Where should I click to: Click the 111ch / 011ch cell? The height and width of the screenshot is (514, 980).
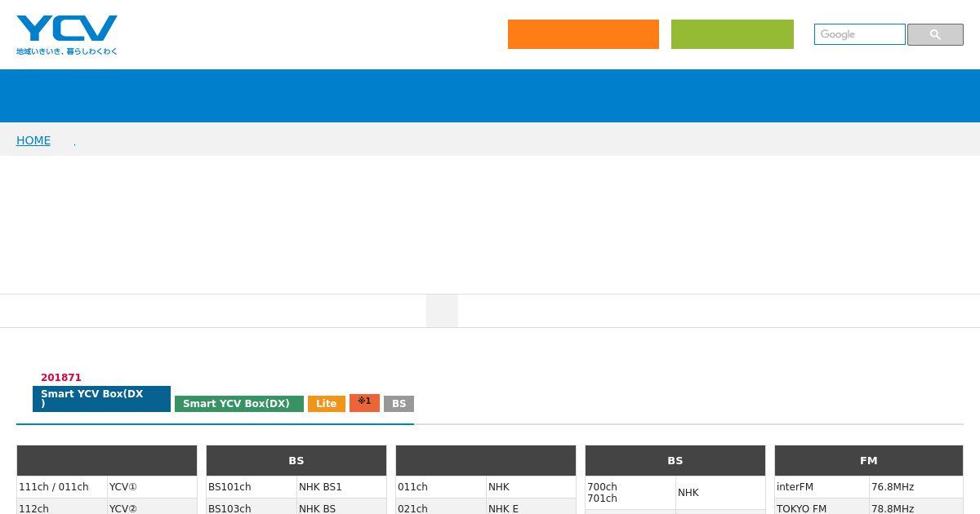pyautogui.click(x=62, y=487)
